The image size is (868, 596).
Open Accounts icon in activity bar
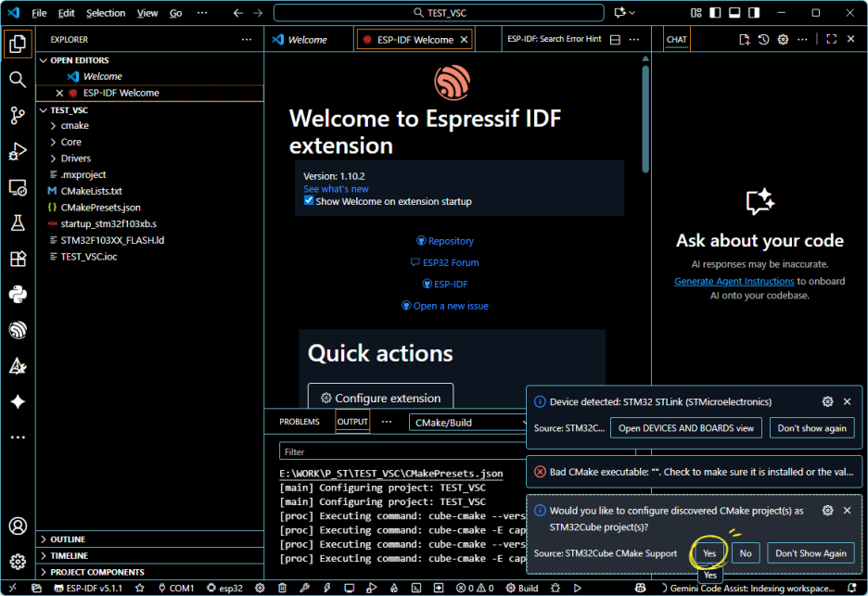pos(18,526)
